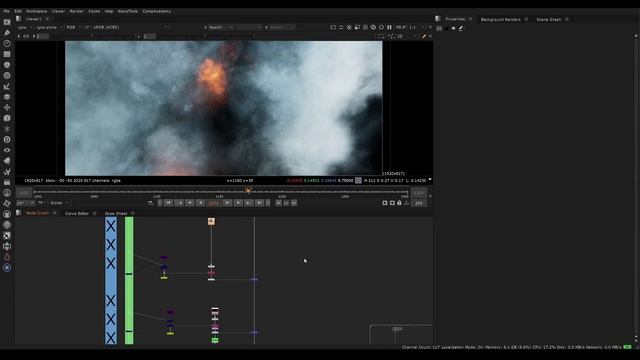640x360 pixels.
Task: Select the Read node thumbnail in node graph
Action: [x=211, y=221]
